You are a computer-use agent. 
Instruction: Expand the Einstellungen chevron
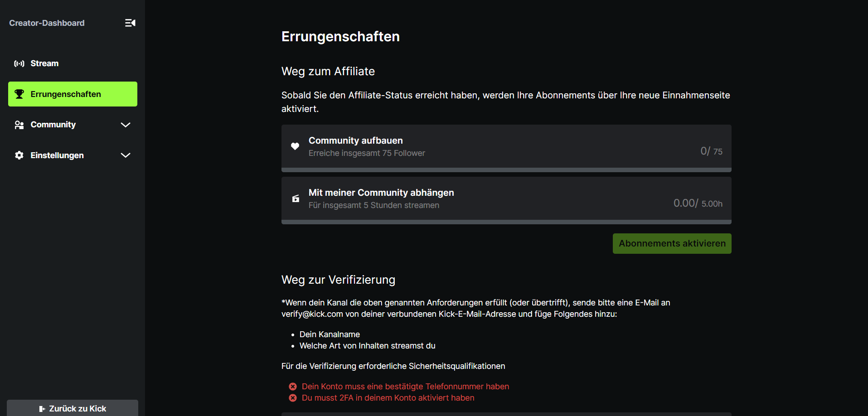pyautogui.click(x=126, y=155)
